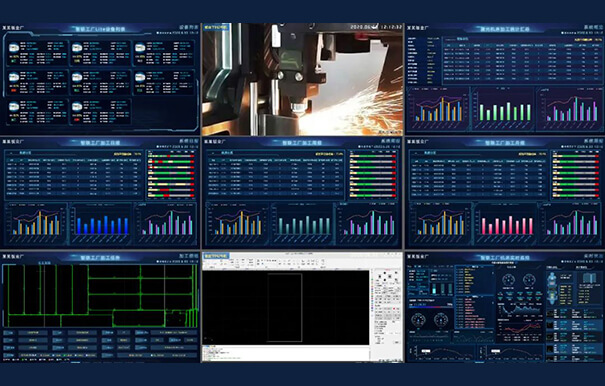Click the red-blue progress bar in realtime panel
The width and height of the screenshot is (605, 386).
click(431, 307)
